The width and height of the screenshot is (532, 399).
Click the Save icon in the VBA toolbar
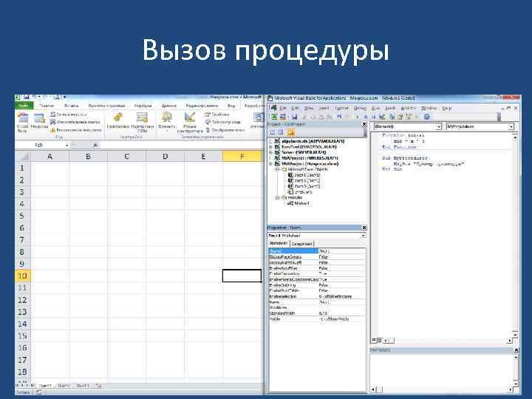click(x=294, y=117)
